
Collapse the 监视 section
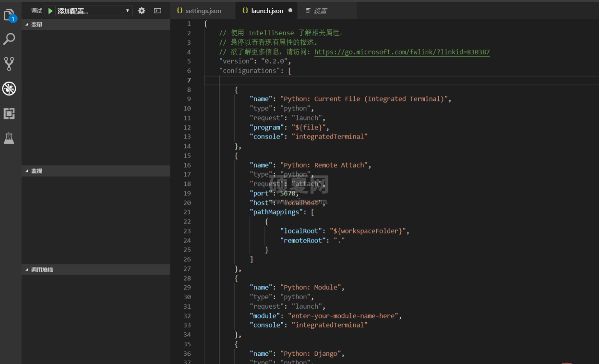96,171
